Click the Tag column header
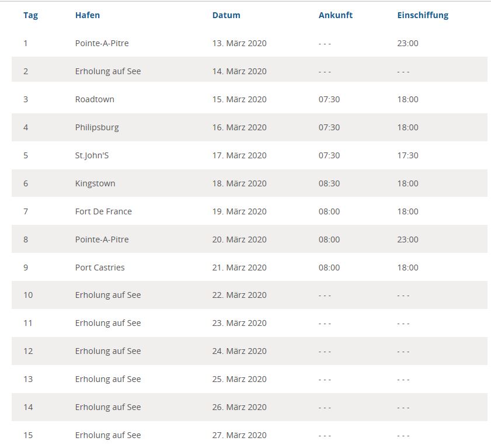The width and height of the screenshot is (491, 448). tap(30, 15)
